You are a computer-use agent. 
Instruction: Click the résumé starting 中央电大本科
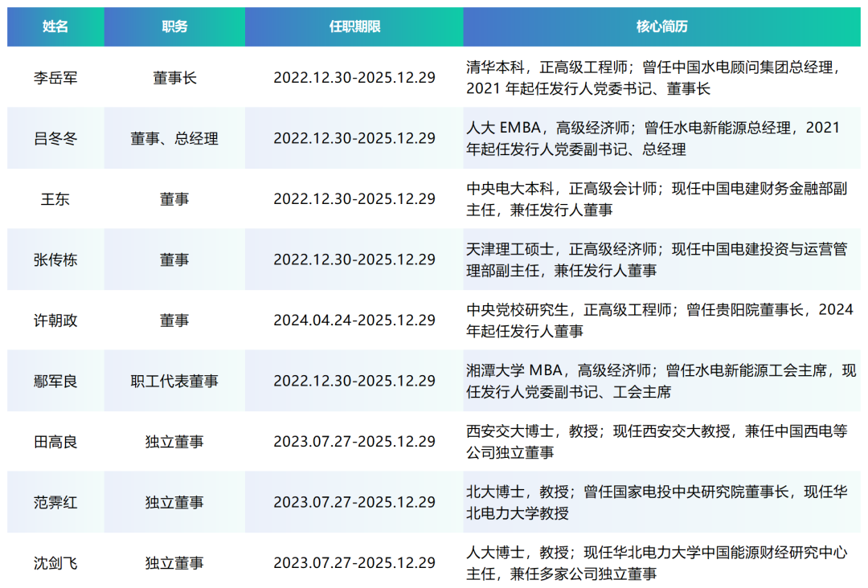[x=657, y=199]
